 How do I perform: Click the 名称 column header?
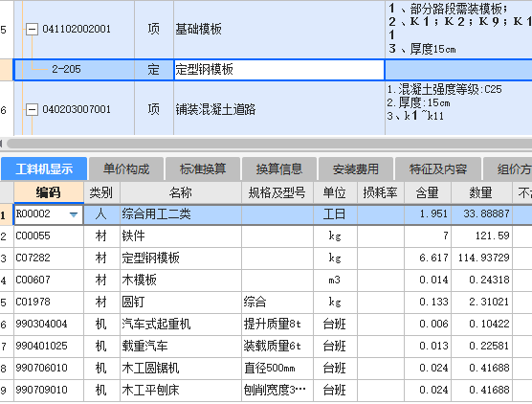[181, 192]
